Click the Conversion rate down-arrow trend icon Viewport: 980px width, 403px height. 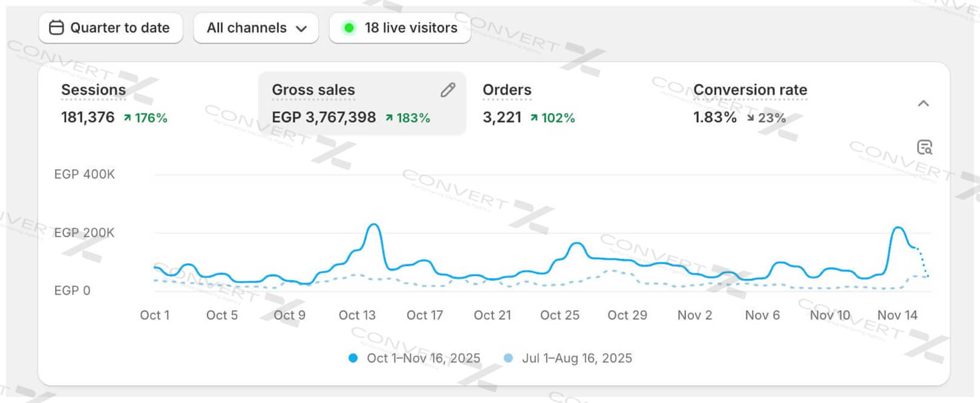click(751, 118)
